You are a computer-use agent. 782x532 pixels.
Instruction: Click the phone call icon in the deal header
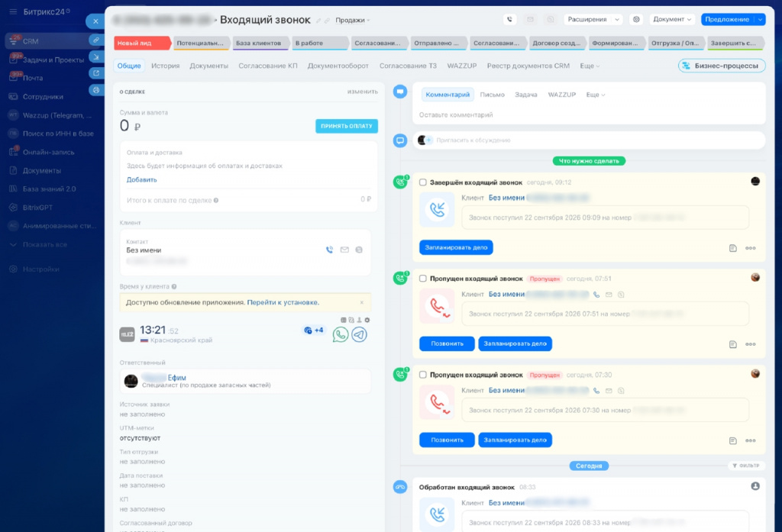click(509, 19)
